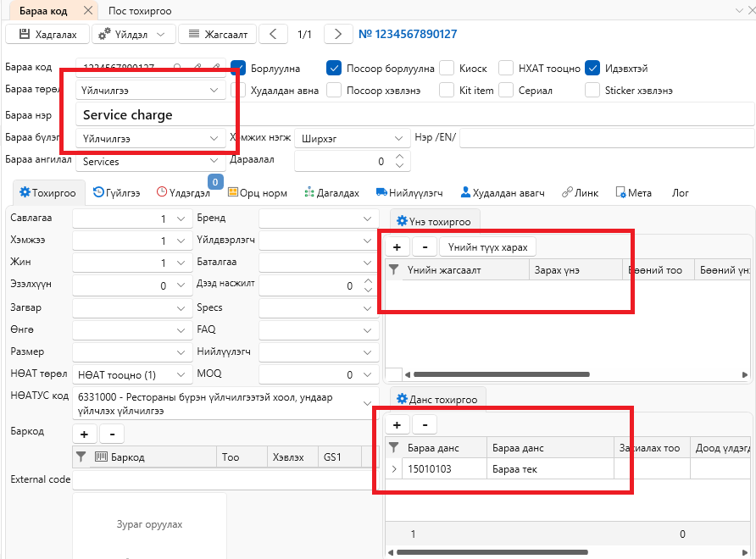
Task: Toggle the Посоор борлуулна checkbox
Action: tap(334, 69)
